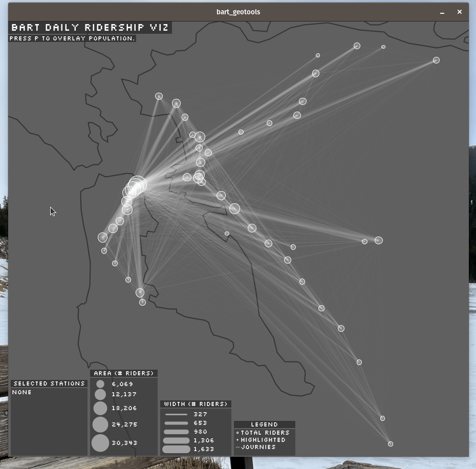Click the 12,137 riders area legend circle
476x469 pixels.
pos(100,394)
